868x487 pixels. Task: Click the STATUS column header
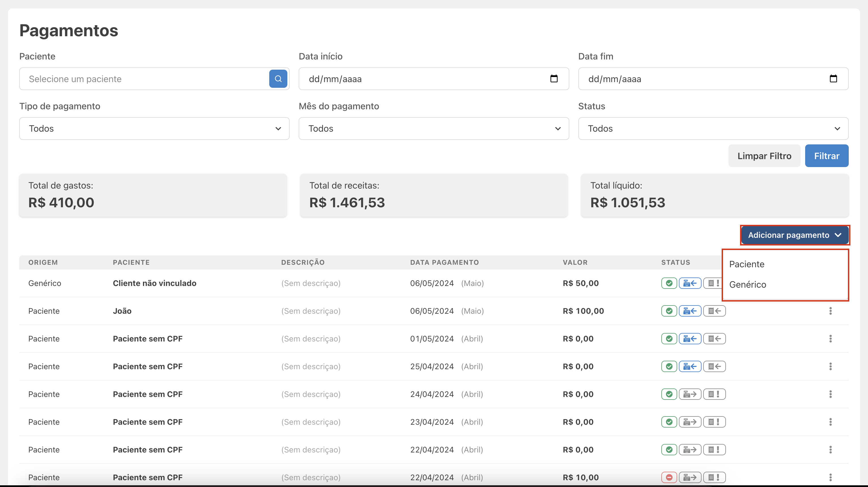675,262
